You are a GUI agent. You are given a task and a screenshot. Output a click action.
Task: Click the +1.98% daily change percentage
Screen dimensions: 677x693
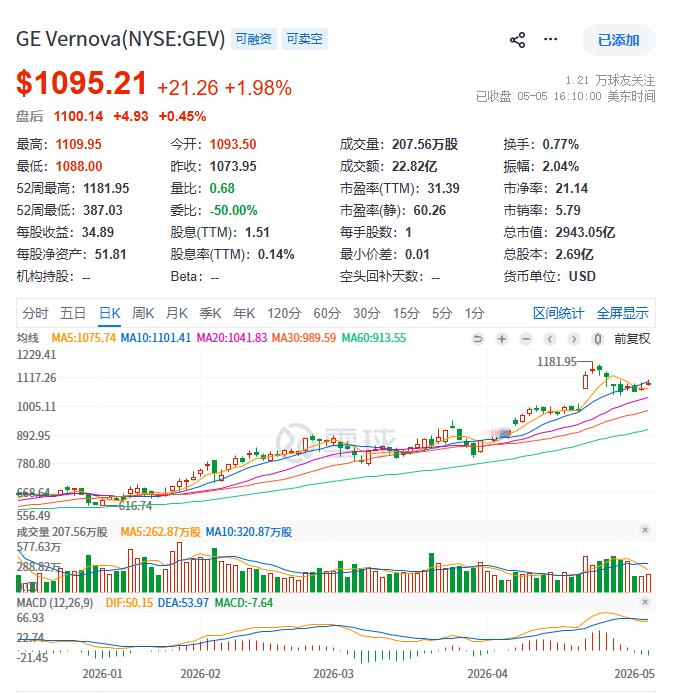(x=259, y=88)
